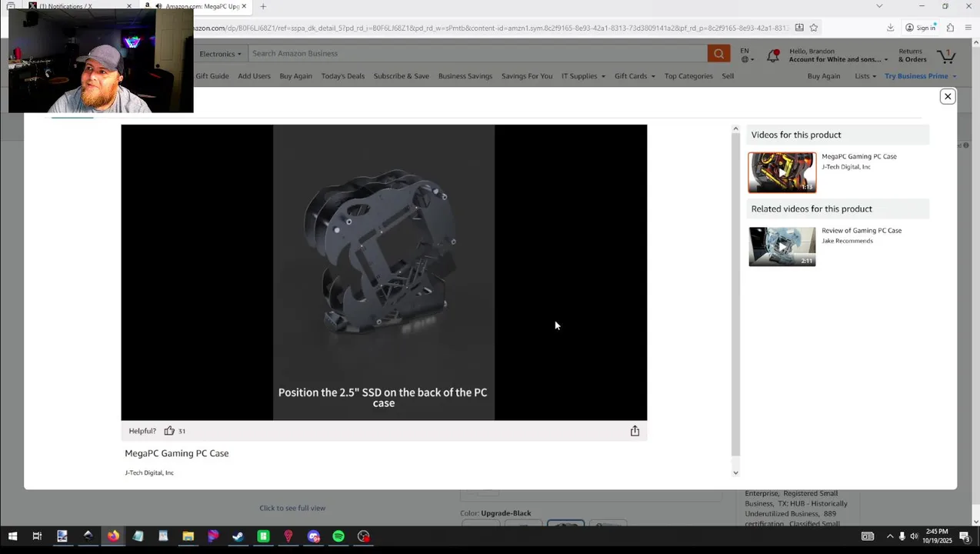Click the address bar URL
This screenshot has height=554, width=980.
pos(491,28)
